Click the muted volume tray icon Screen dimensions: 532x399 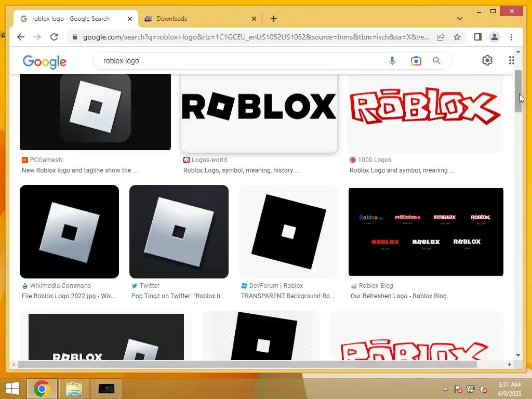(483, 389)
